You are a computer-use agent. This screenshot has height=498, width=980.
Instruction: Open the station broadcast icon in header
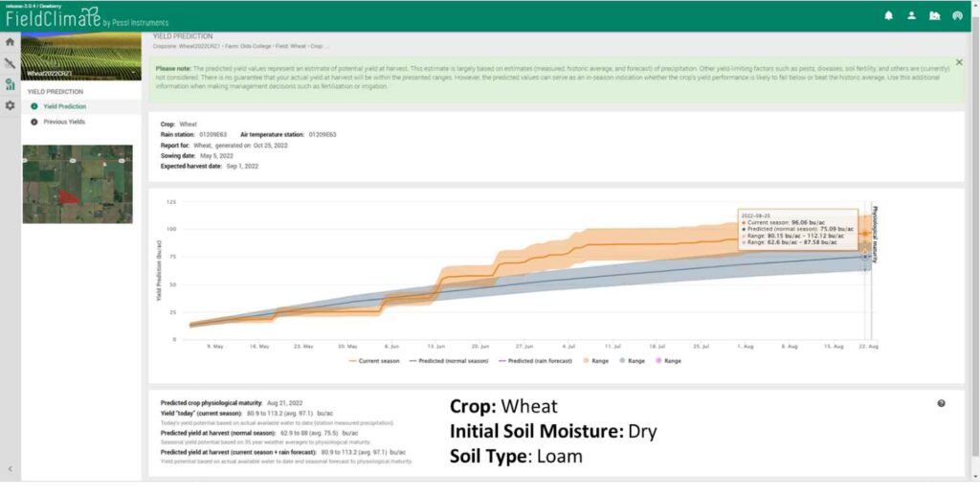(957, 15)
